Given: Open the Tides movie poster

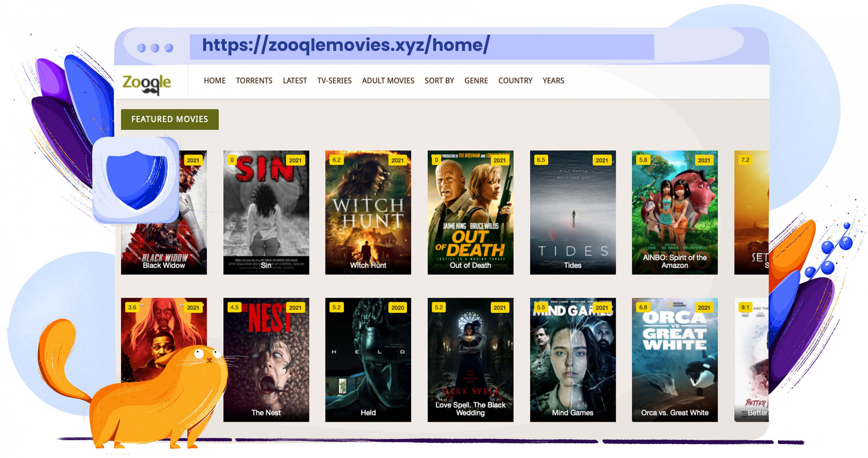Looking at the screenshot, I should click(x=573, y=213).
